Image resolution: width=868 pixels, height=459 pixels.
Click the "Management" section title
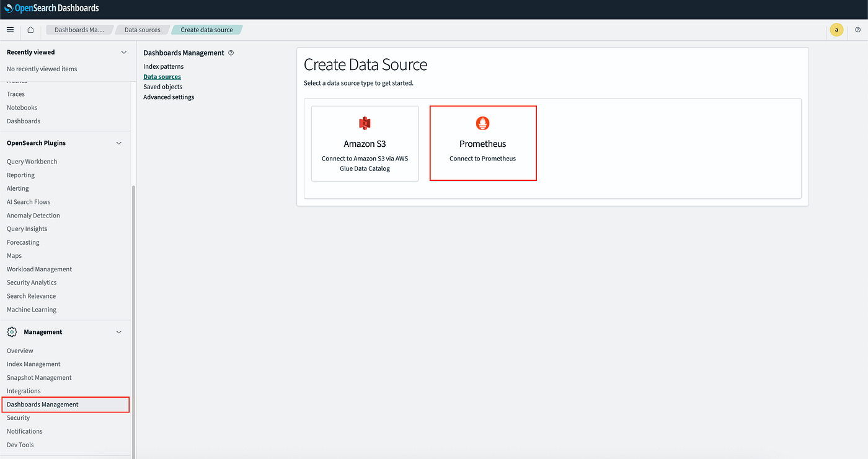point(43,332)
